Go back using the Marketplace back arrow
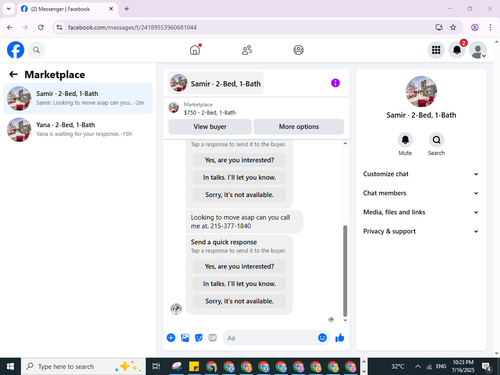Screen dimensions: 500x375 coord(13,74)
